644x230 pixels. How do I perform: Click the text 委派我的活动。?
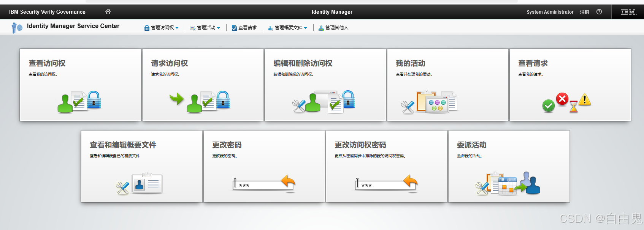pyautogui.click(x=470, y=156)
